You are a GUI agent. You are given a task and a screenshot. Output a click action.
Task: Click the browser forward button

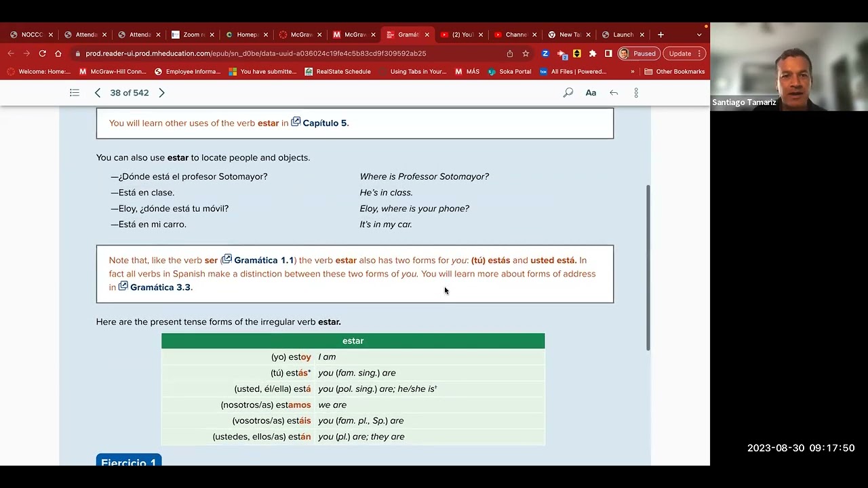point(26,54)
